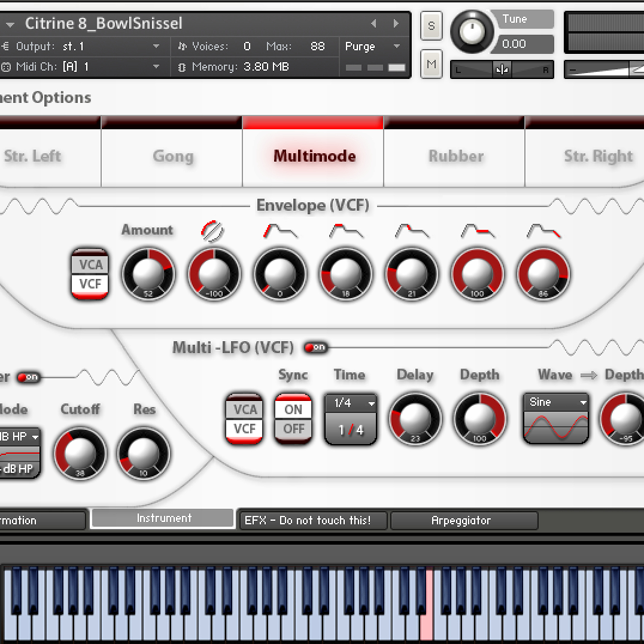Click the velocity knob showing -100
The image size is (644, 644).
click(214, 274)
